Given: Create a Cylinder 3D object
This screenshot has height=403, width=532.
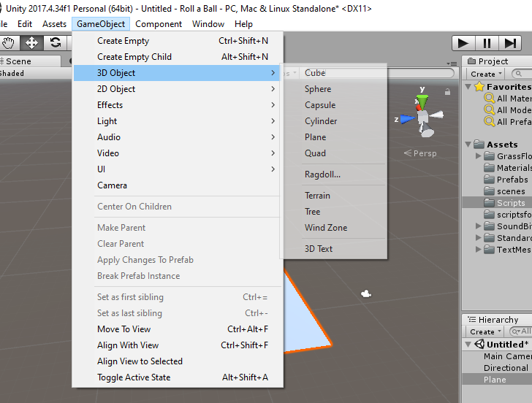Looking at the screenshot, I should 334,121.
